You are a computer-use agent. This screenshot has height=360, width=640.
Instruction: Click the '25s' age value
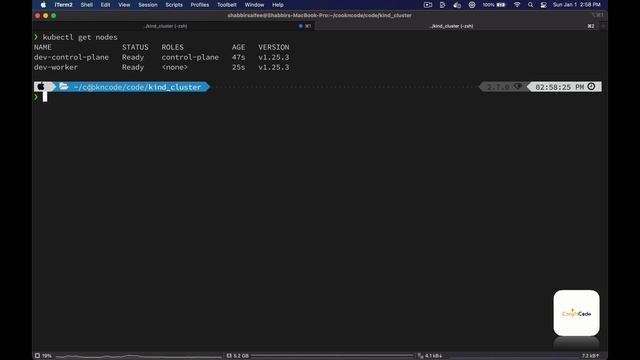pos(238,67)
